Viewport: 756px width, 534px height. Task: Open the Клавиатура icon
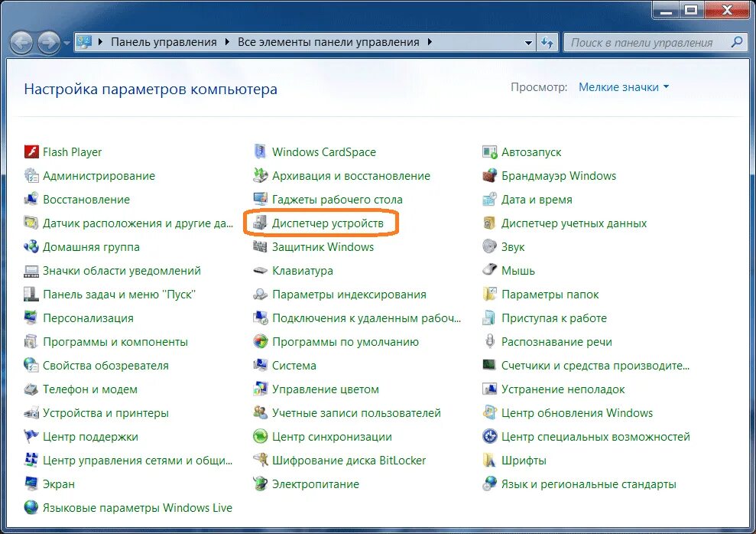point(261,271)
